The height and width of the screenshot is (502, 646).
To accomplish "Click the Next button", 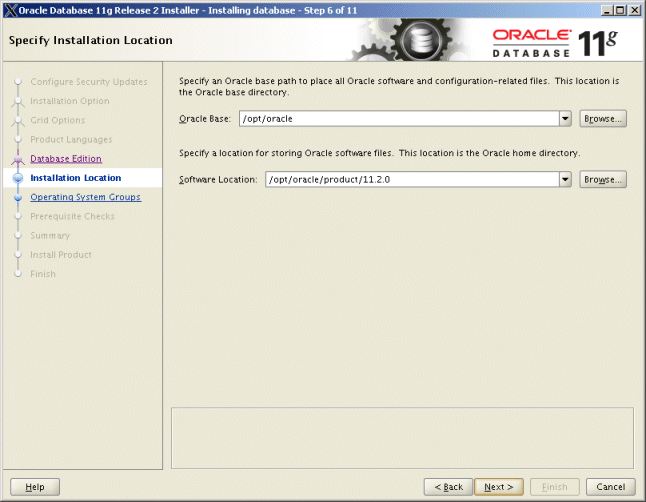I will tap(499, 487).
